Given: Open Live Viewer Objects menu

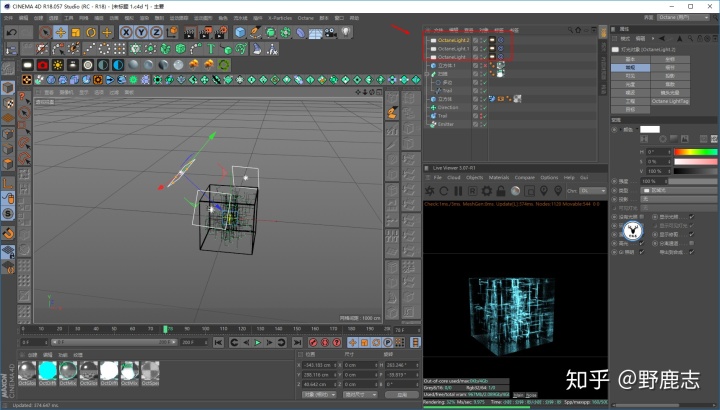Looking at the screenshot, I should click(474, 177).
